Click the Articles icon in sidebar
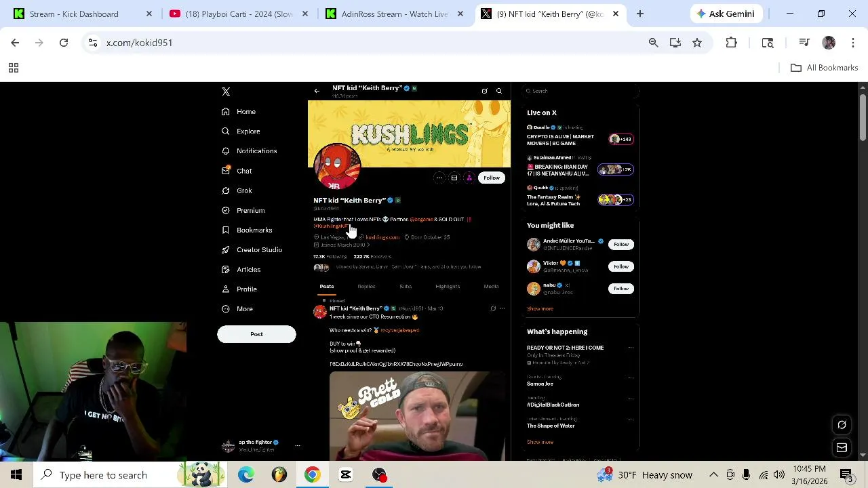Image resolution: width=868 pixels, height=488 pixels. (x=226, y=269)
